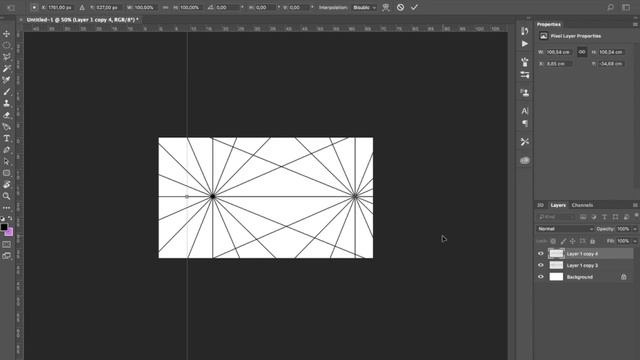Select the Properties panel tab
640x360 pixels.
549,24
